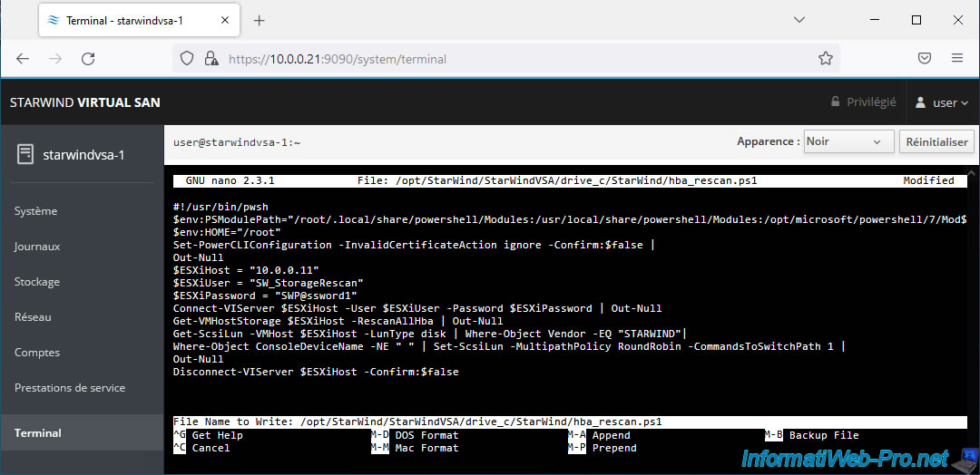Click the browser address bar URL
The width and height of the screenshot is (980, 475).
click(x=508, y=58)
